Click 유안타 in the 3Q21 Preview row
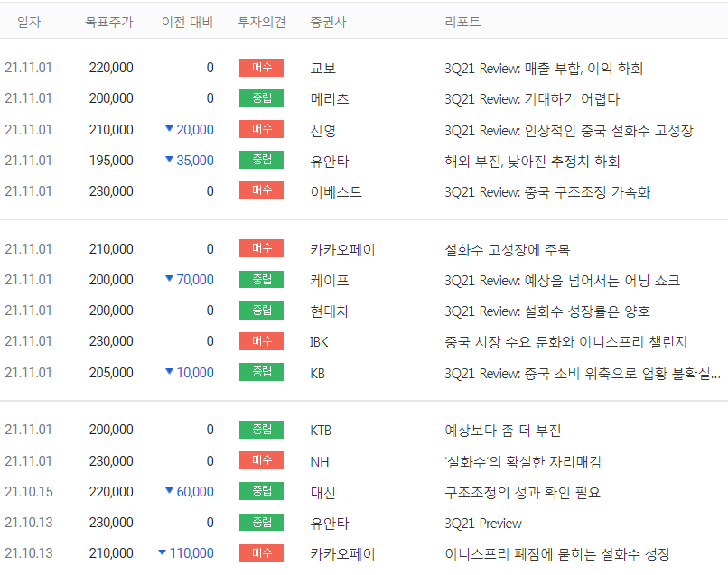 point(329,523)
